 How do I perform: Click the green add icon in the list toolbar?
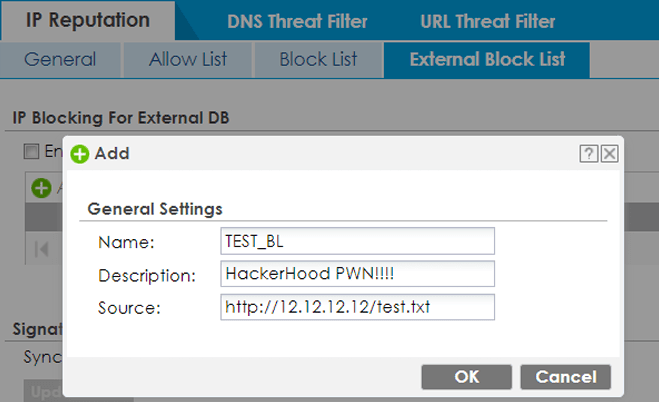pyautogui.click(x=41, y=187)
